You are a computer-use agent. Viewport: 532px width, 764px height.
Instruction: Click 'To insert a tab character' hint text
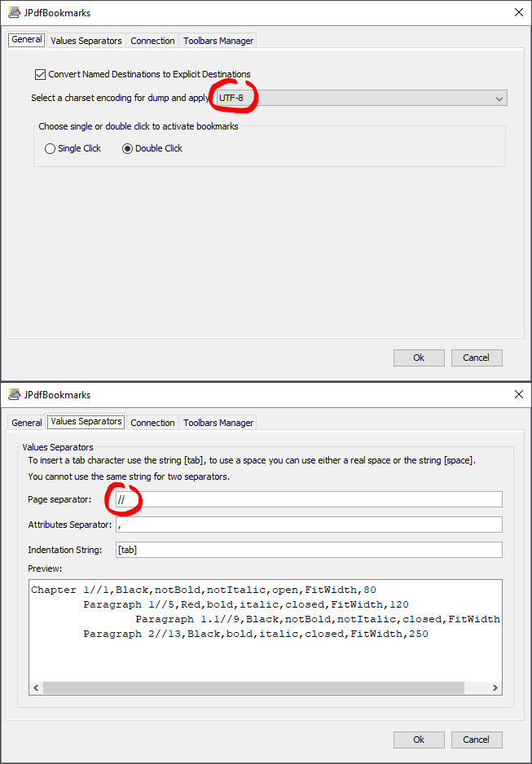(x=252, y=460)
